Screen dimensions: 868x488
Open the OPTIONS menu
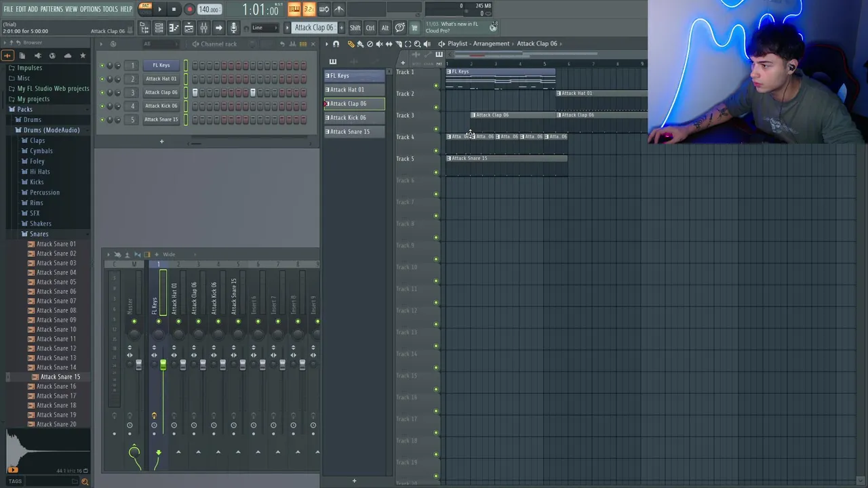[90, 9]
